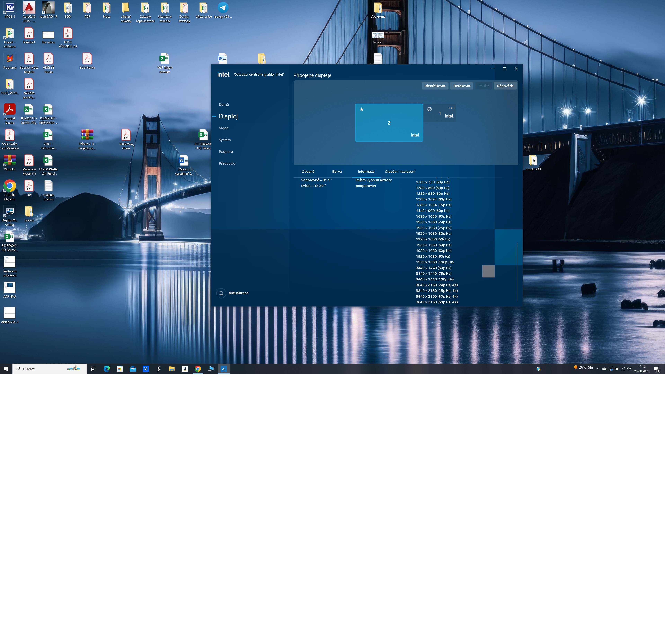Launch Microsoft Edge from the taskbar
Viewport: 665px width, 644px height.
(107, 369)
